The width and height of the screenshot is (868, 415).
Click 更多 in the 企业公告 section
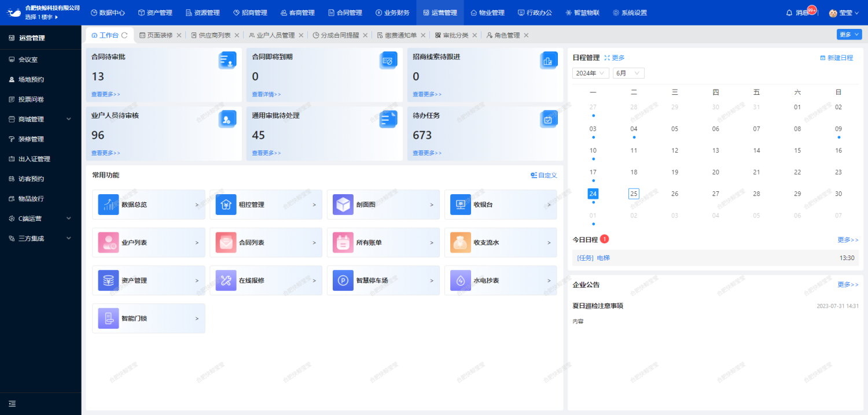[x=848, y=284]
